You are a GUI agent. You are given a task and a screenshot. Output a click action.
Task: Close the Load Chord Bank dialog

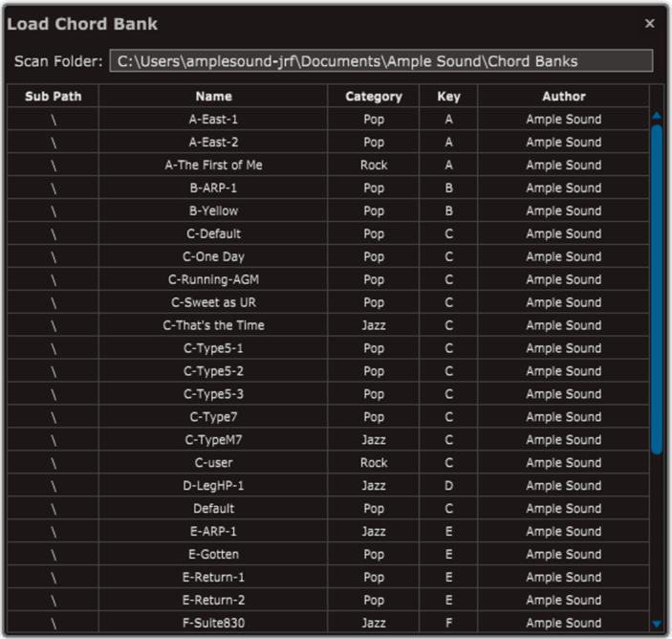[x=649, y=23]
